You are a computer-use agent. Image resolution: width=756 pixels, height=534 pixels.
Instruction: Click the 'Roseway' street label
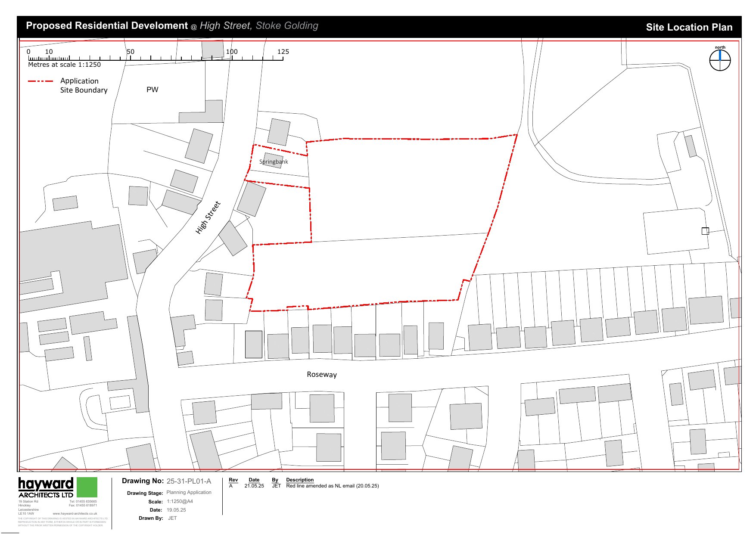[x=322, y=375]
